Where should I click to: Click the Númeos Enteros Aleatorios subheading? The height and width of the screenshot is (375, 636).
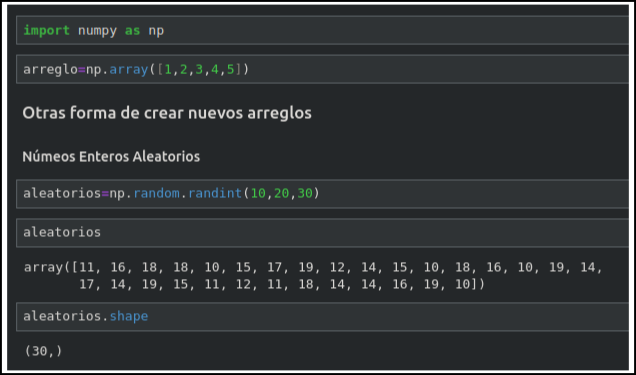tap(111, 156)
